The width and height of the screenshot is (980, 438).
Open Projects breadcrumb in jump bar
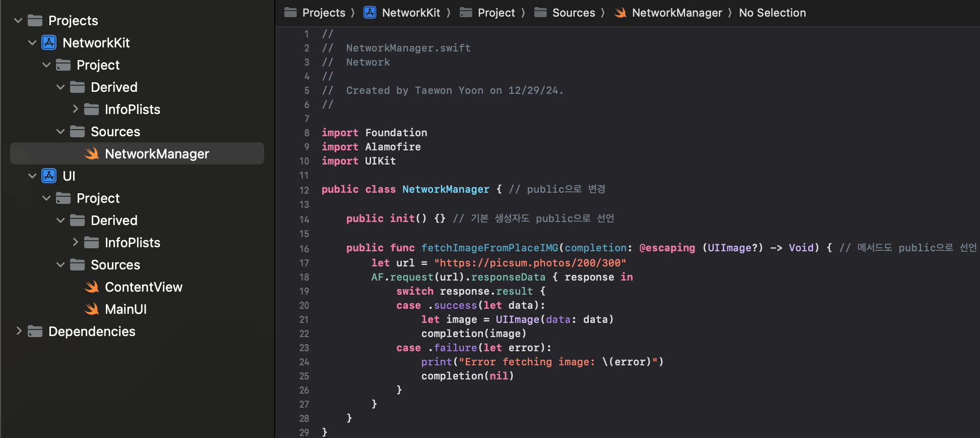pyautogui.click(x=324, y=13)
